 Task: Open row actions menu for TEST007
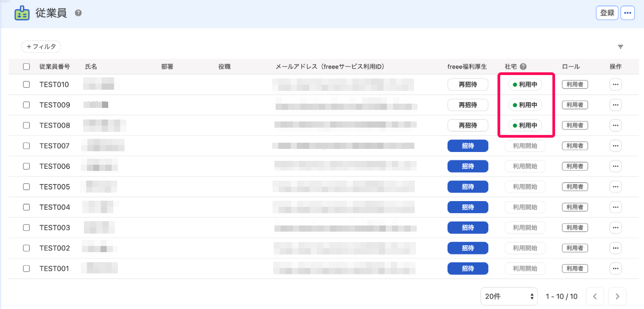tap(616, 146)
